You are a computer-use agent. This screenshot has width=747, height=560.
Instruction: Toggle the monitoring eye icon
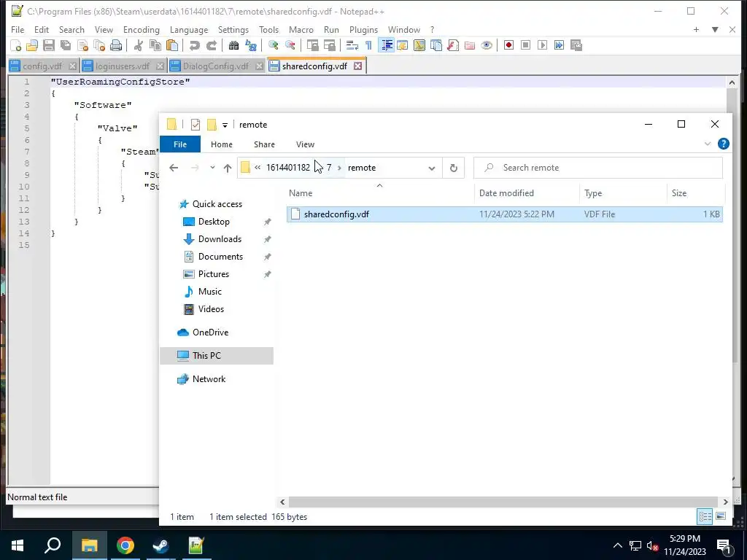(487, 45)
